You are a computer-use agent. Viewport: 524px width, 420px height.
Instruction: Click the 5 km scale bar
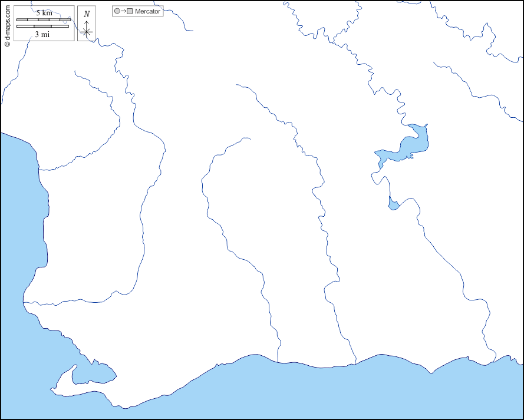coord(44,20)
